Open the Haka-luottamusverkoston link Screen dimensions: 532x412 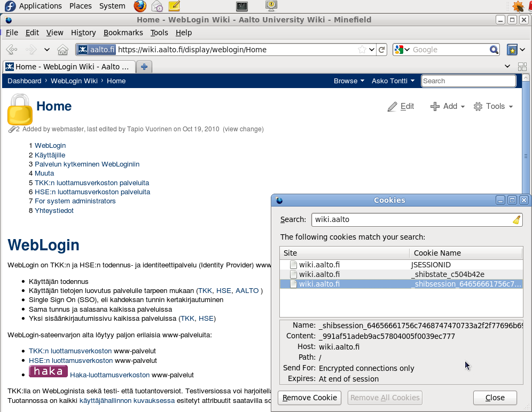pos(109,375)
